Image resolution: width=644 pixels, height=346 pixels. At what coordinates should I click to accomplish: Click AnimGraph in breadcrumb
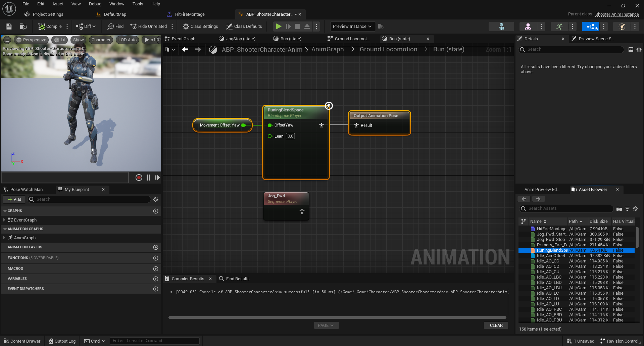tap(328, 49)
